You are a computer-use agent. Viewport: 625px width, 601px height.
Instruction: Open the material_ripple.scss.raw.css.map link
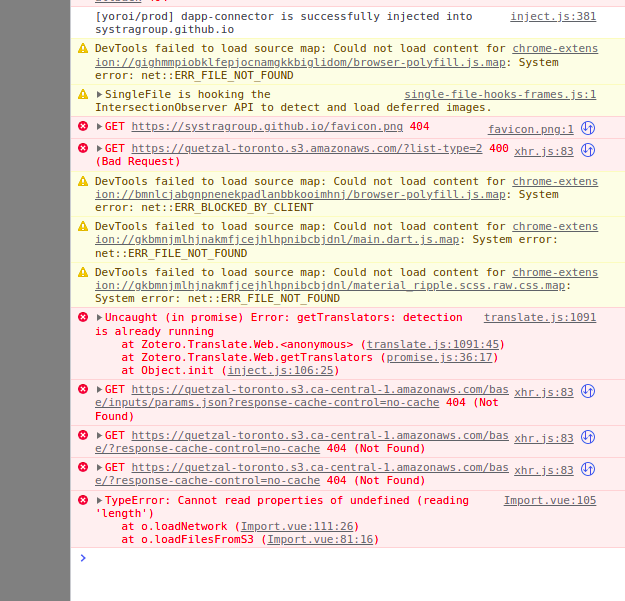(x=330, y=285)
